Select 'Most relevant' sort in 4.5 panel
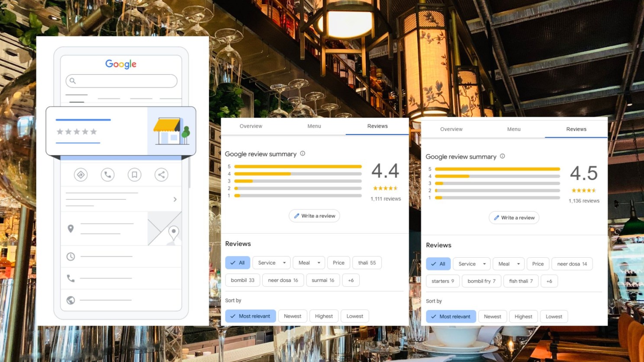Image resolution: width=644 pixels, height=362 pixels. click(451, 317)
